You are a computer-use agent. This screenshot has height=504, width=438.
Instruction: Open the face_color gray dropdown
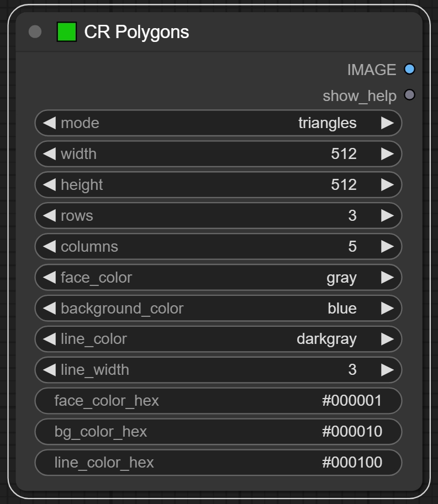click(x=218, y=277)
